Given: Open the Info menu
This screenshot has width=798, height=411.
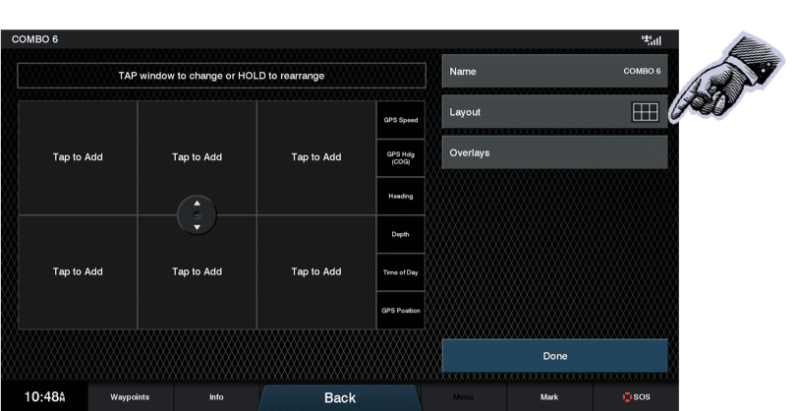Looking at the screenshot, I should tap(216, 397).
